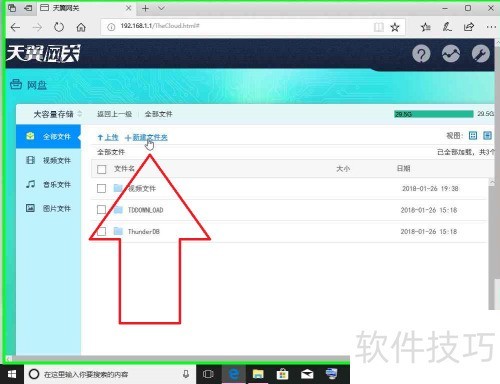
Task: Click 新建文件夹 to create folder
Action: pyautogui.click(x=146, y=137)
